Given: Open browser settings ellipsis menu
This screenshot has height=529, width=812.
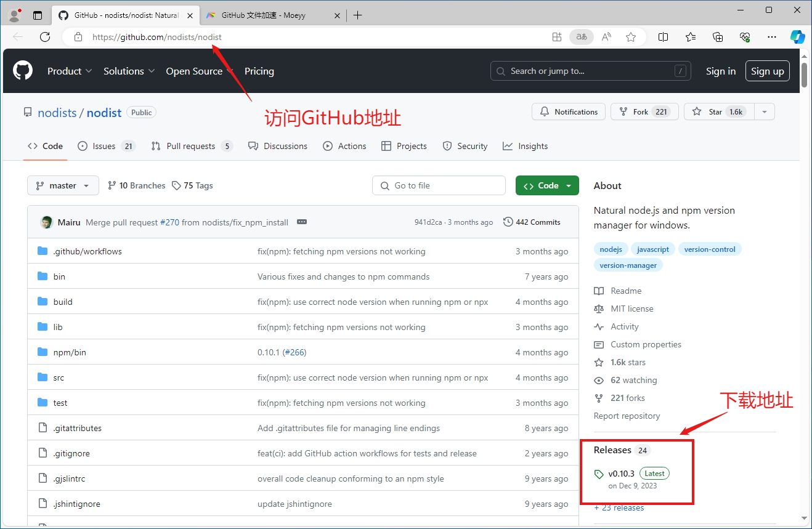Looking at the screenshot, I should click(x=772, y=37).
